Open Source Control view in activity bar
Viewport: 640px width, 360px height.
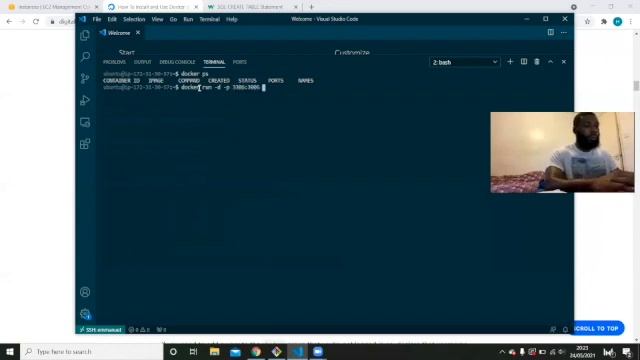pos(85,78)
